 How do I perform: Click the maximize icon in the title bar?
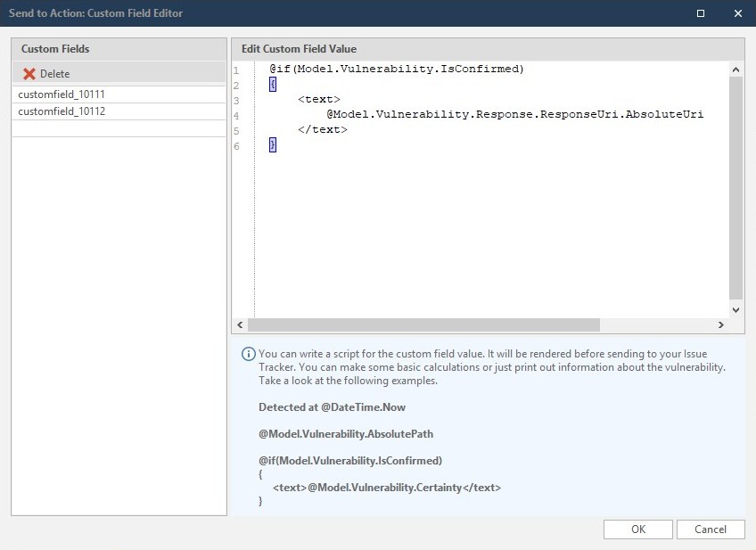click(700, 13)
